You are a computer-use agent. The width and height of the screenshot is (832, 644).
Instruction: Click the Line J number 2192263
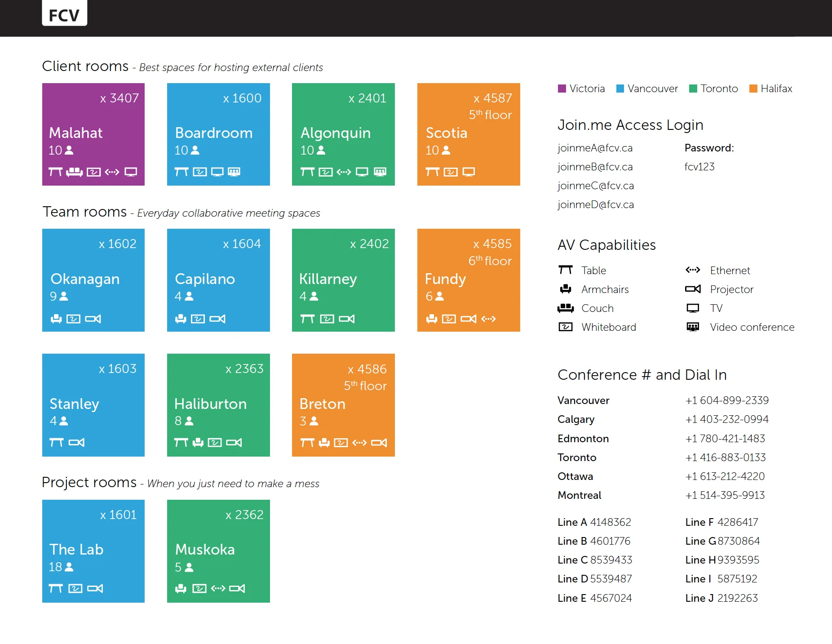[738, 598]
